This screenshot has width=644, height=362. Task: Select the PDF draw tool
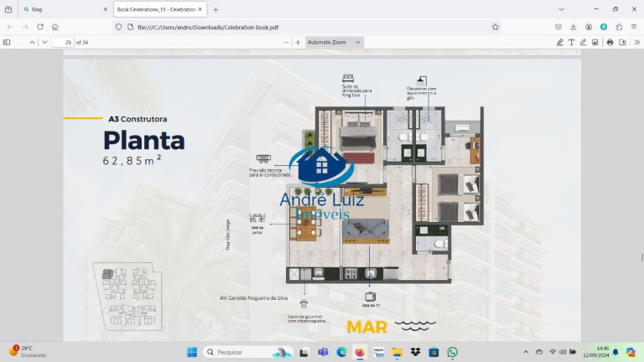tap(584, 42)
